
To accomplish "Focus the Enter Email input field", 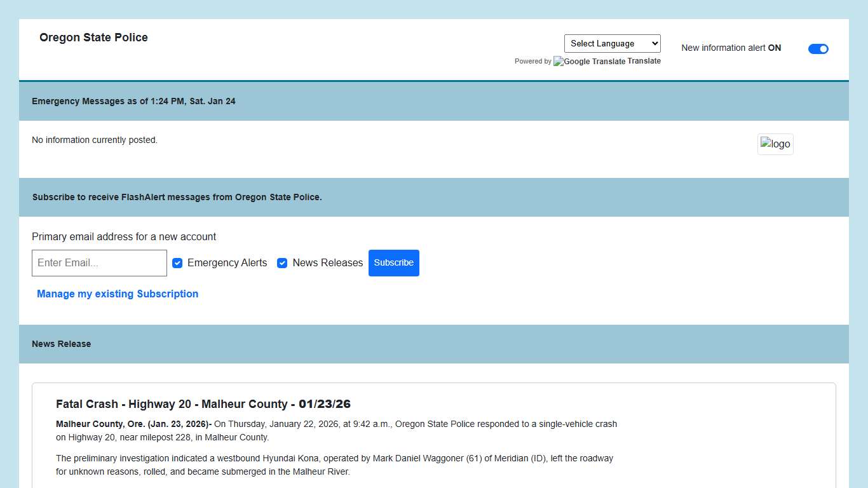I will click(x=99, y=263).
